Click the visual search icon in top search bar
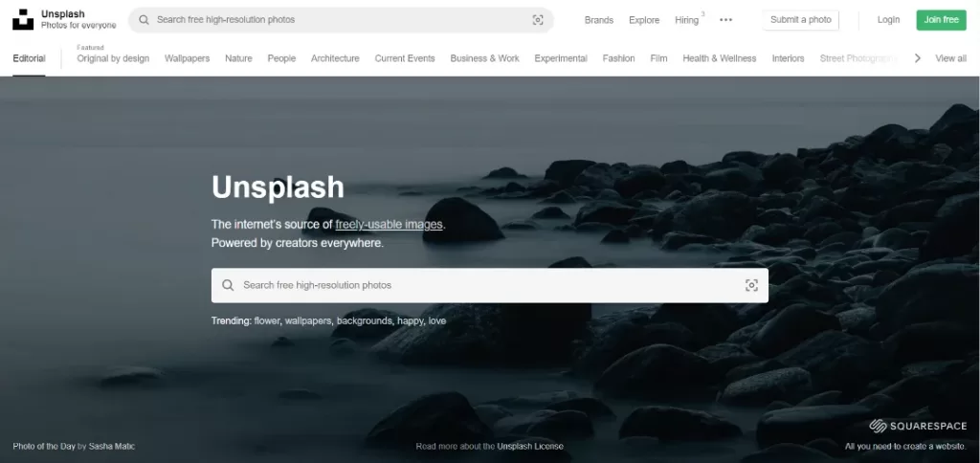Viewport: 980px width, 463px height. tap(537, 20)
